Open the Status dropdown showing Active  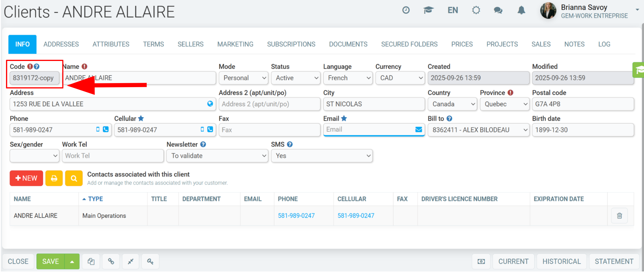point(296,78)
